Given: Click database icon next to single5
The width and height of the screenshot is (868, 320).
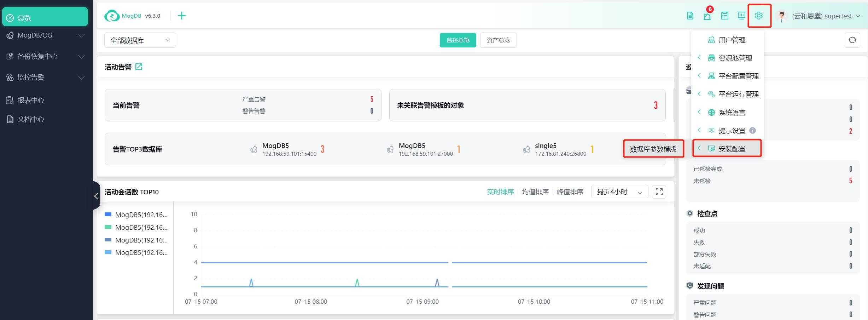Looking at the screenshot, I should click(526, 149).
